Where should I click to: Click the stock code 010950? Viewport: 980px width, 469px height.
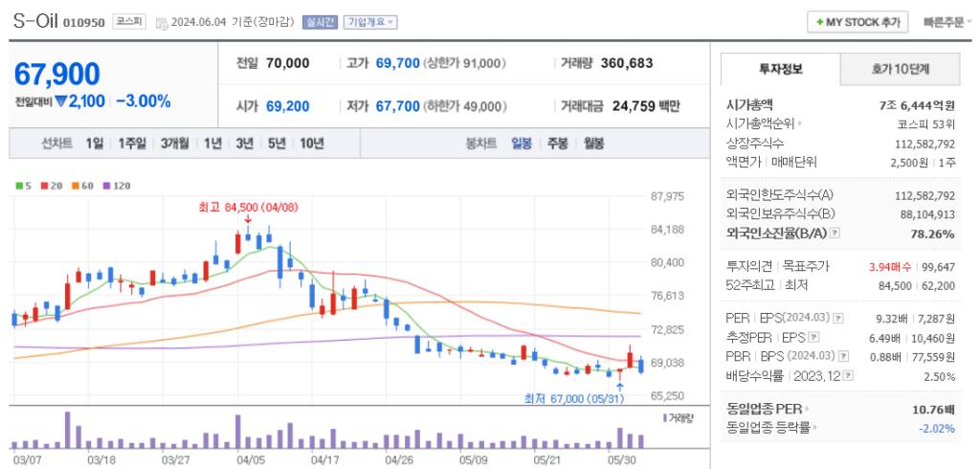pos(84,23)
